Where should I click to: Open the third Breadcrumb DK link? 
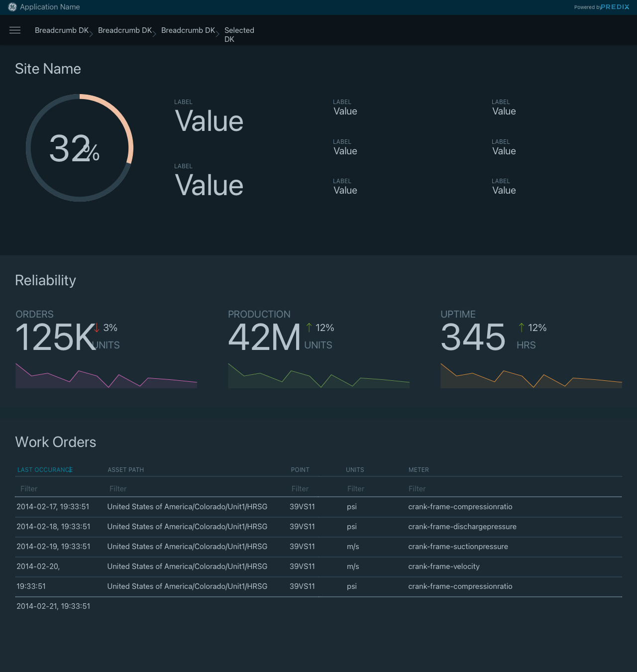click(x=188, y=30)
